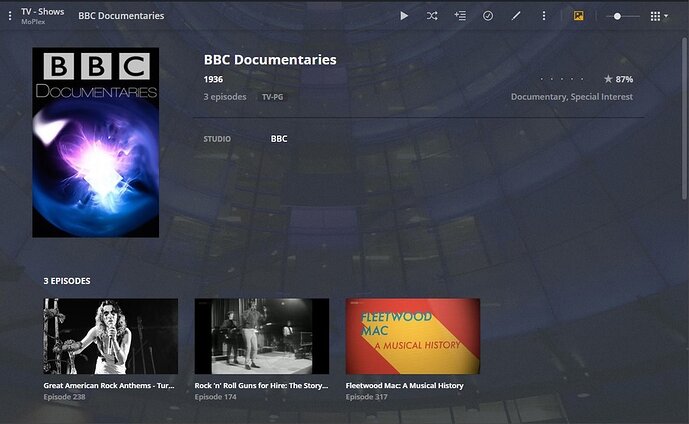Set the user rating with the rating dots
Screen dimensions: 689x424
[562, 79]
